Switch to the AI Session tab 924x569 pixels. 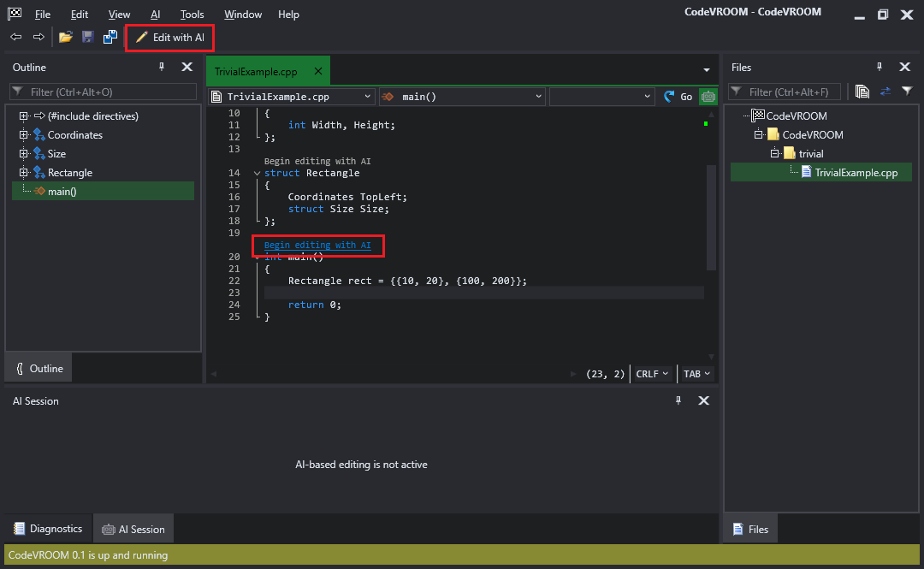pos(133,529)
